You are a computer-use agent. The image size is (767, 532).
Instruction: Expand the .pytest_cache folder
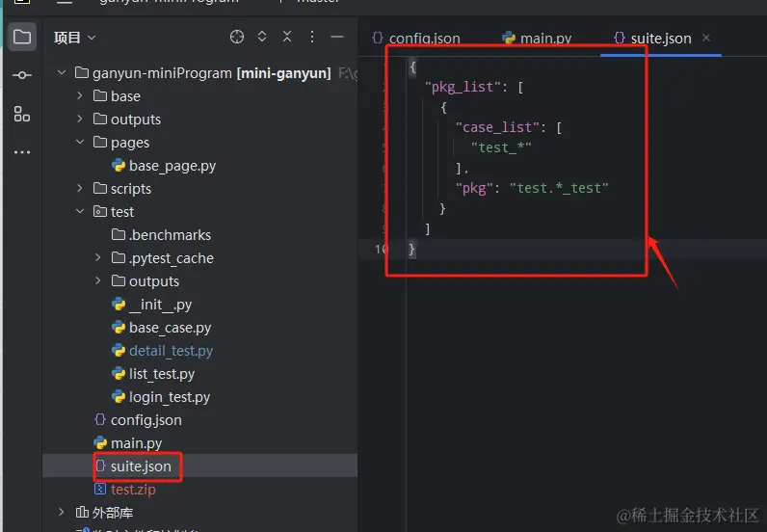coord(98,257)
